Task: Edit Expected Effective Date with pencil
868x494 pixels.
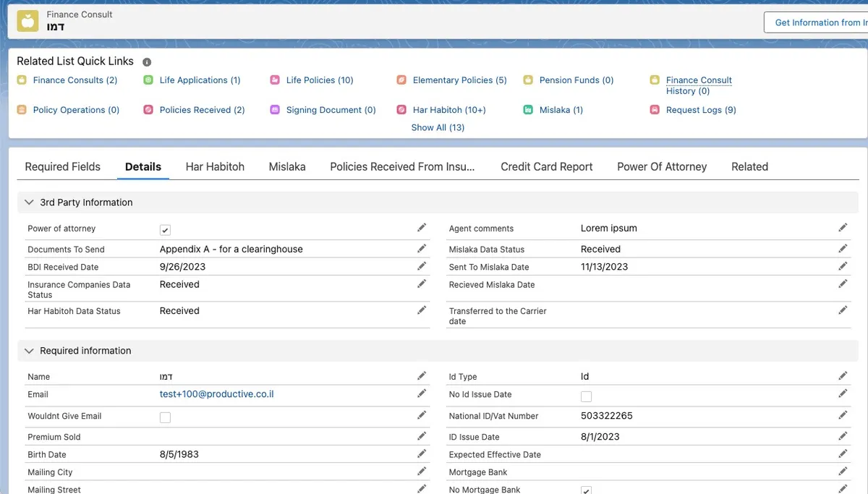Action: [843, 454]
